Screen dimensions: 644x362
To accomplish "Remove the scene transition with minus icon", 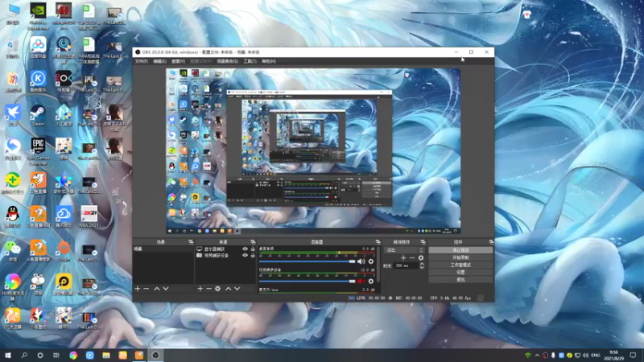I will [412, 257].
